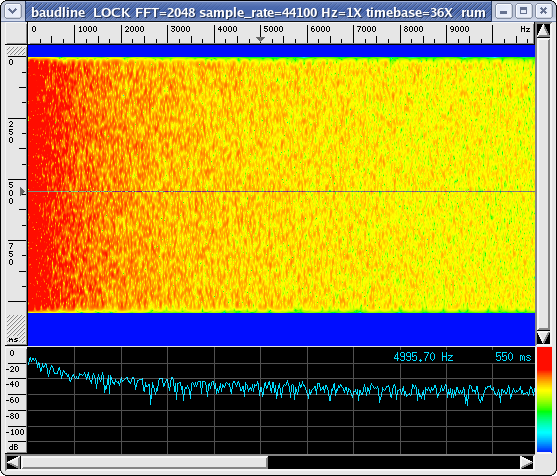Click the 3000 label on frequency ruler
Image resolution: width=557 pixels, height=476 pixels.
coord(180,29)
